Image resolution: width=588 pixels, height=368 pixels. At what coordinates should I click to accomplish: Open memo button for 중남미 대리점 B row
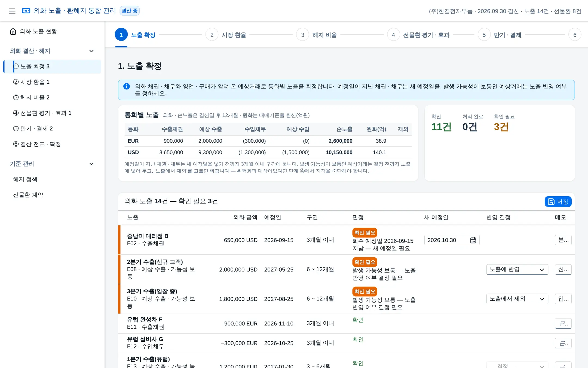(x=563, y=240)
